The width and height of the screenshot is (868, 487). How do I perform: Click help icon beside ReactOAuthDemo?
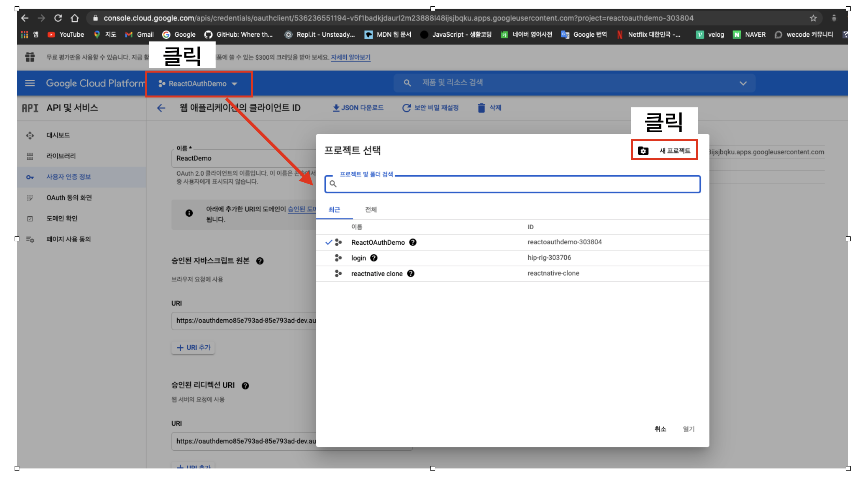click(x=413, y=242)
